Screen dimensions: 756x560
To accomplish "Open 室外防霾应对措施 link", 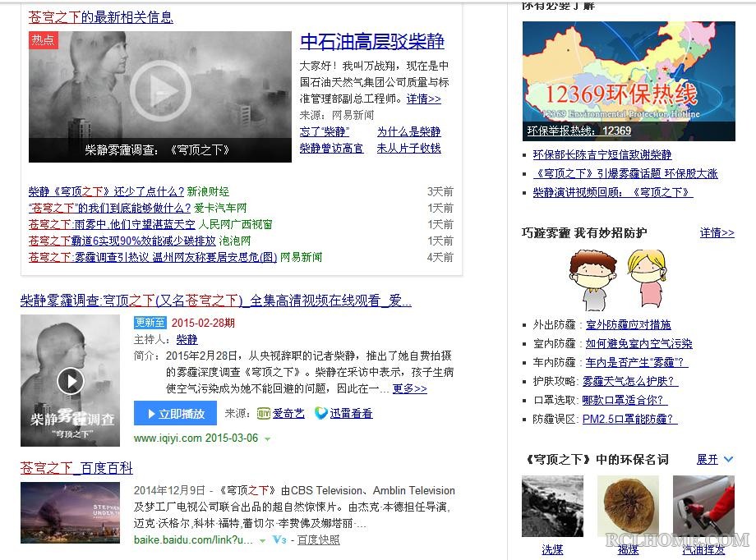I will [629, 325].
